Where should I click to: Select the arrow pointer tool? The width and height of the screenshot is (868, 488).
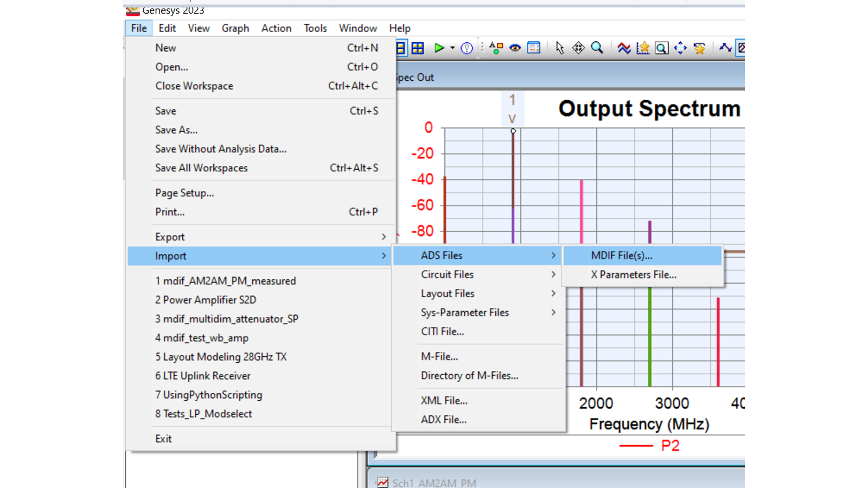(559, 48)
